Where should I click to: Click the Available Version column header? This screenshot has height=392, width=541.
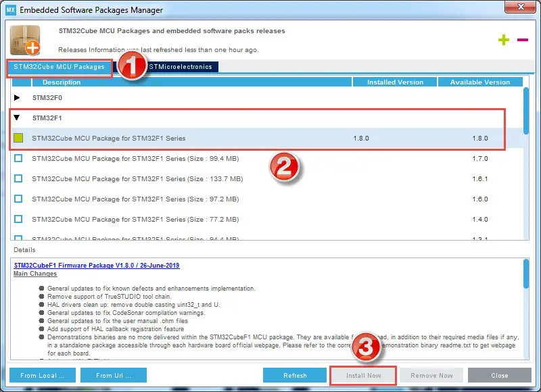(480, 82)
